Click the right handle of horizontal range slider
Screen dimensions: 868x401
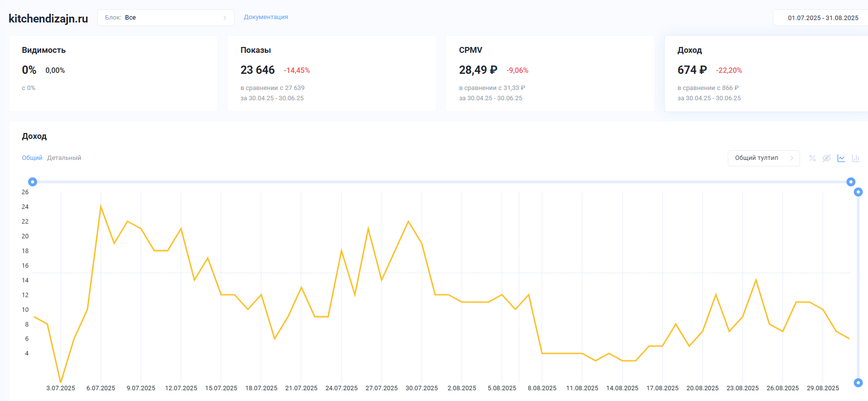pos(851,182)
